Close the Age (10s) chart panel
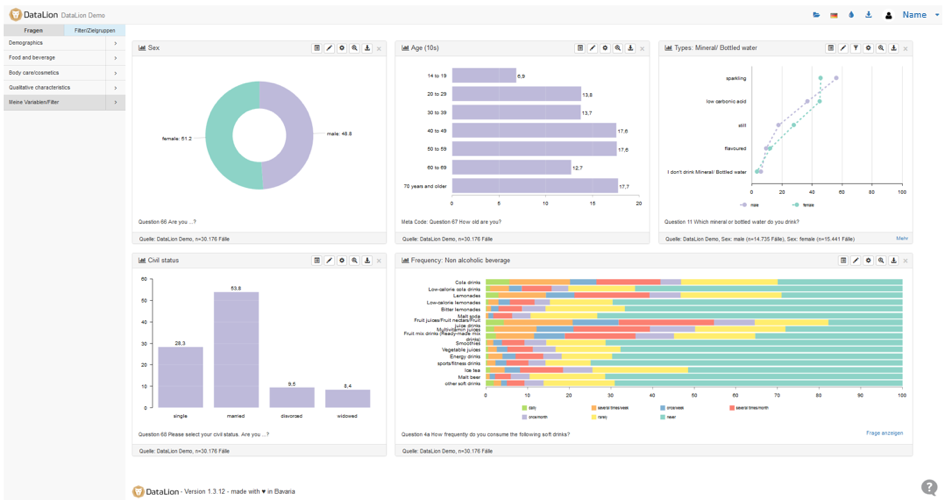 [642, 49]
